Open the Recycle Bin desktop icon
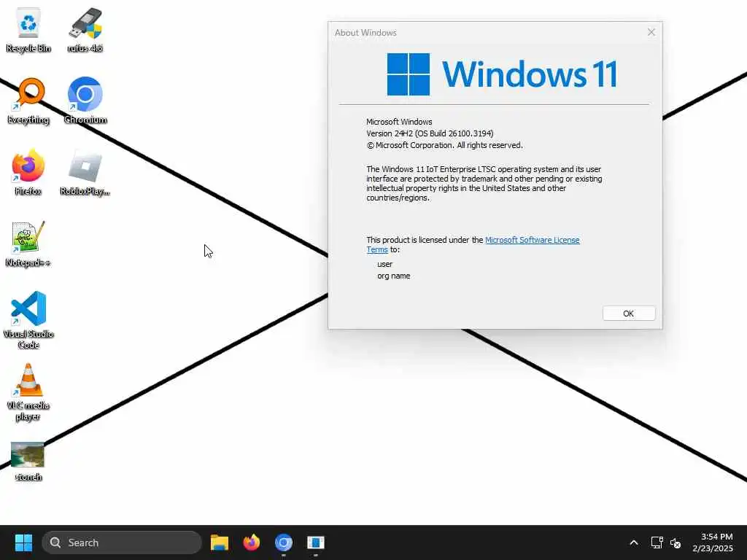 pos(28,31)
